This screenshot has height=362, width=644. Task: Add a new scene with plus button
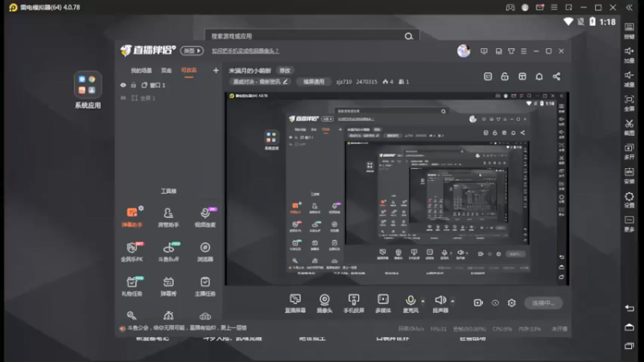[216, 71]
